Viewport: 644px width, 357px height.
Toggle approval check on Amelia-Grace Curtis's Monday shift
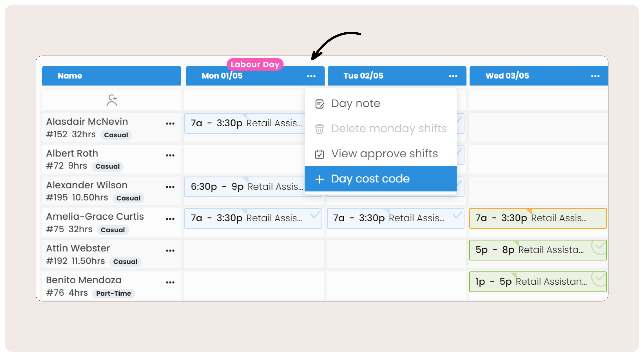click(315, 215)
